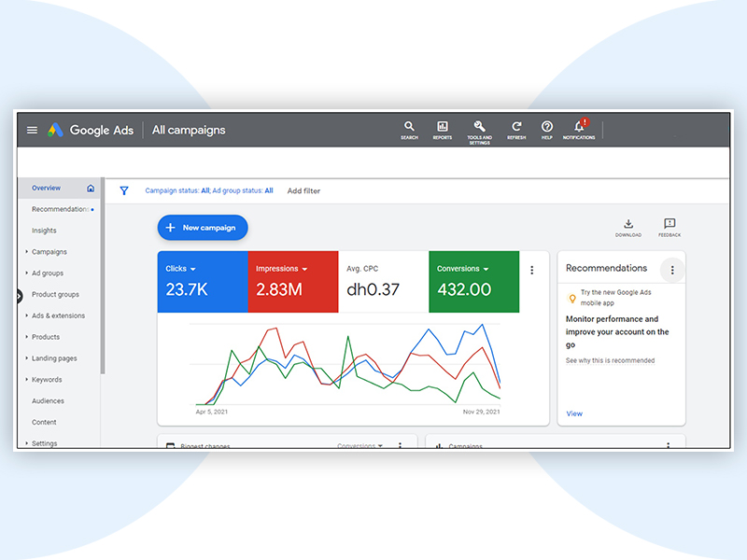Open the hamburger main menu
Image resolution: width=747 pixels, height=560 pixels.
coord(32,130)
